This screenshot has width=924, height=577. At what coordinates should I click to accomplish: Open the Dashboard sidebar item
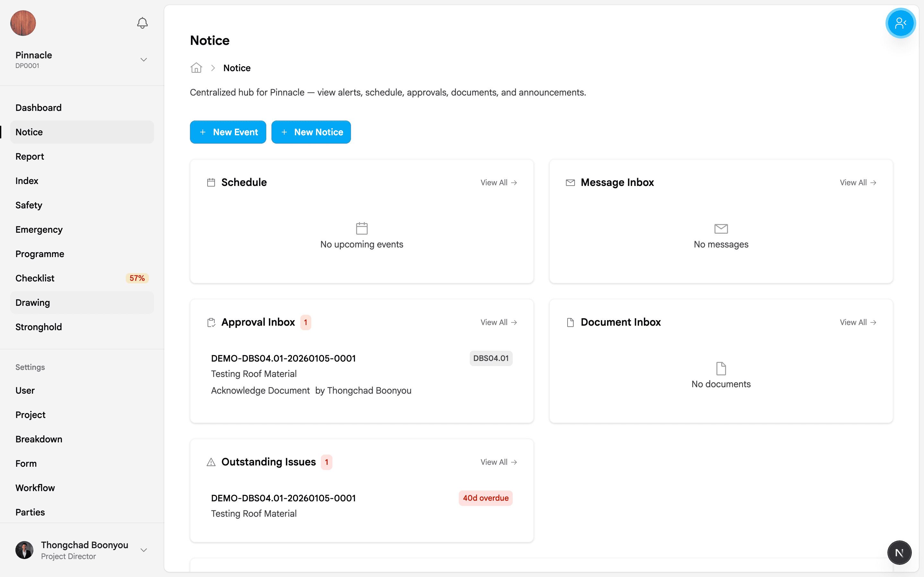(38, 108)
